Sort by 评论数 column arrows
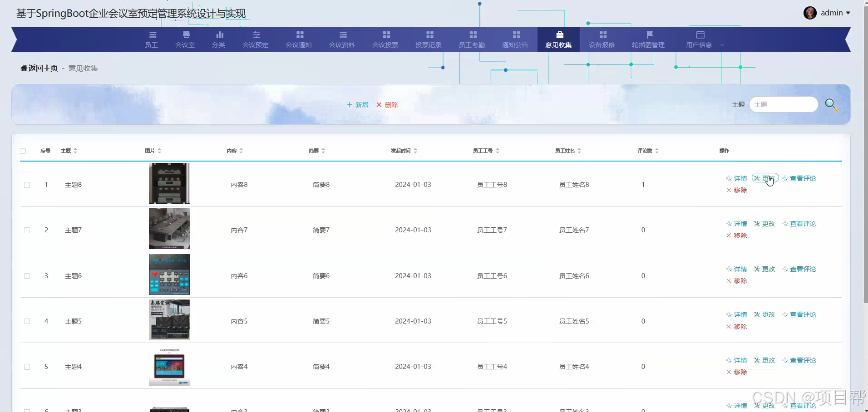Image resolution: width=868 pixels, height=412 pixels. pyautogui.click(x=657, y=151)
